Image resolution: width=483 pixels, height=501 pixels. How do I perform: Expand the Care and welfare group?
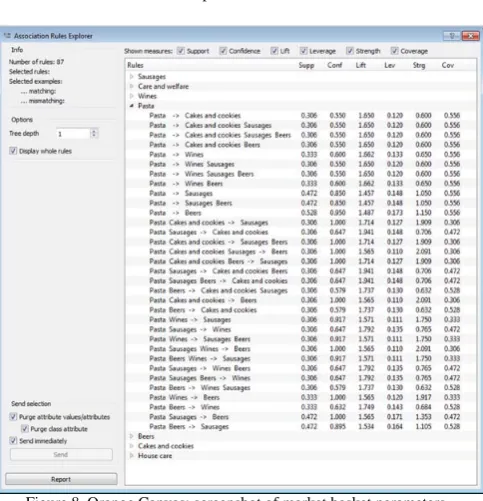[132, 86]
